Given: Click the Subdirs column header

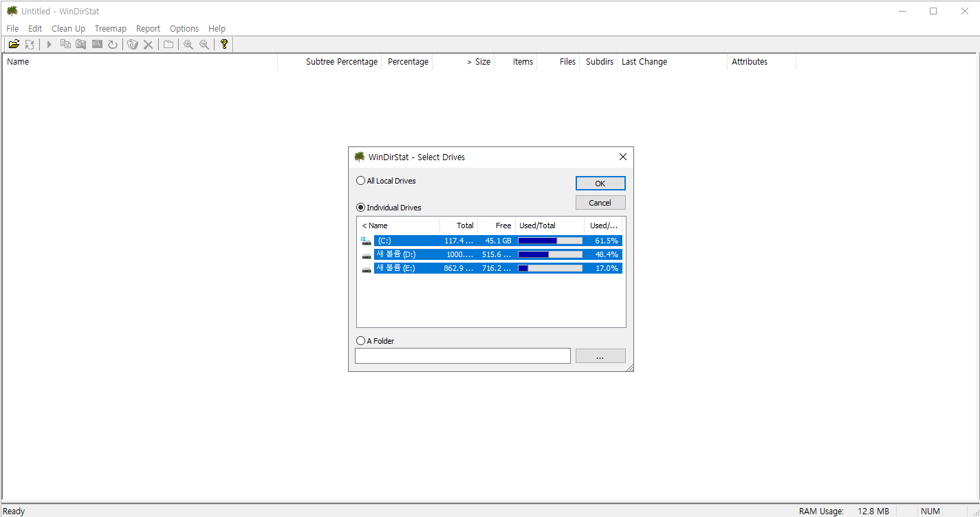Looking at the screenshot, I should [x=598, y=61].
